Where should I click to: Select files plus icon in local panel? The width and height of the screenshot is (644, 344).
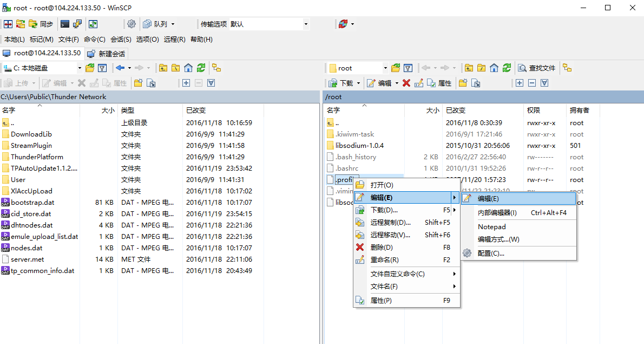(186, 83)
